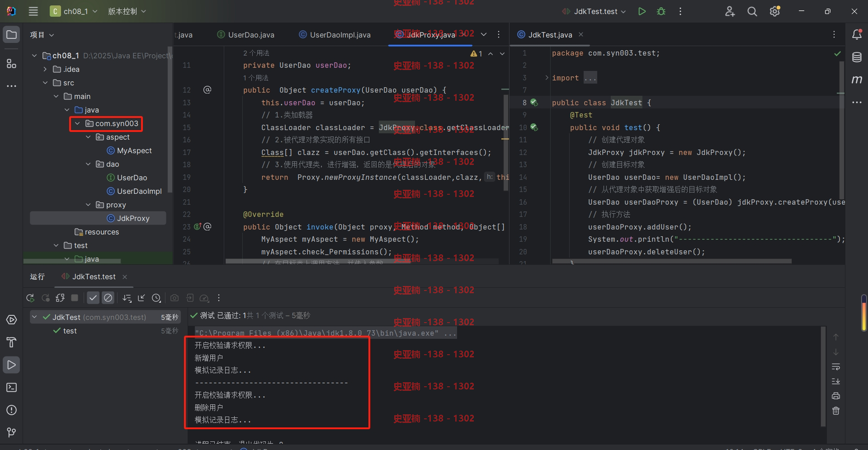Open the Project tool window folder icon

pos(11,35)
